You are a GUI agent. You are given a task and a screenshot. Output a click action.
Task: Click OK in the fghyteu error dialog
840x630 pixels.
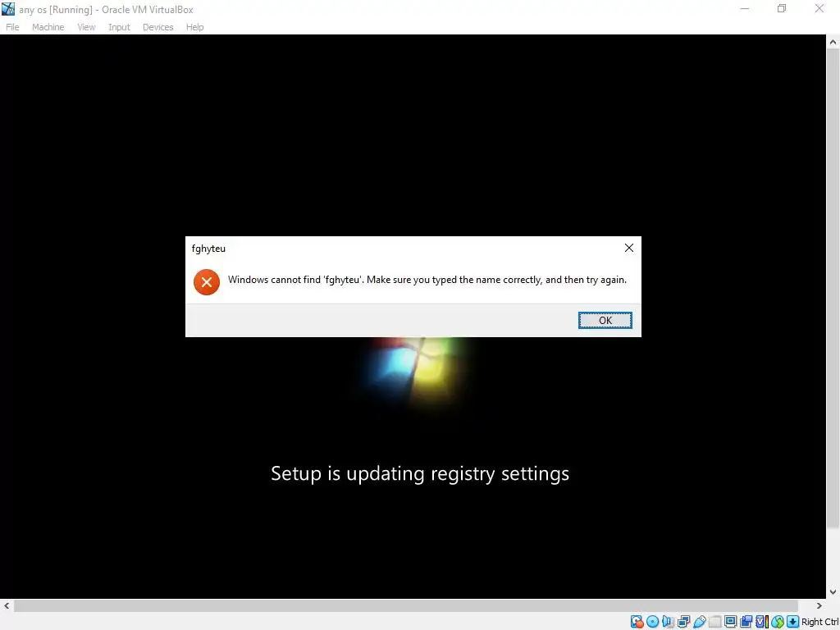(x=605, y=321)
